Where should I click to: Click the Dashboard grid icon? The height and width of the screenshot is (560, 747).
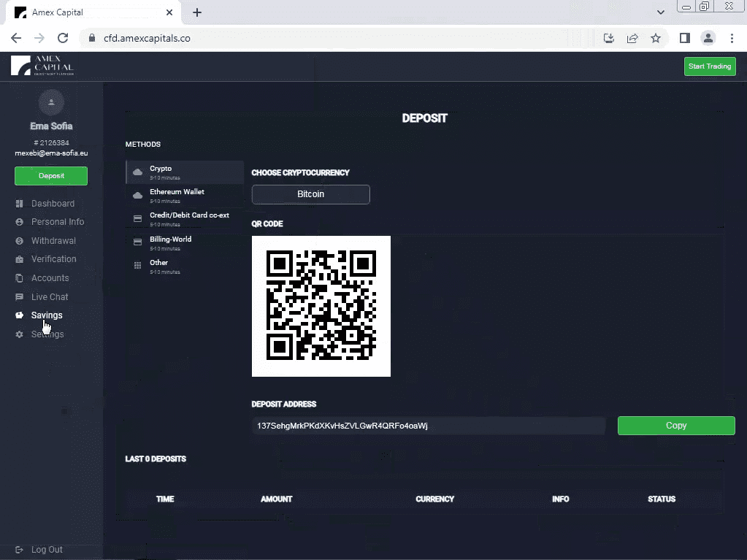coord(20,204)
